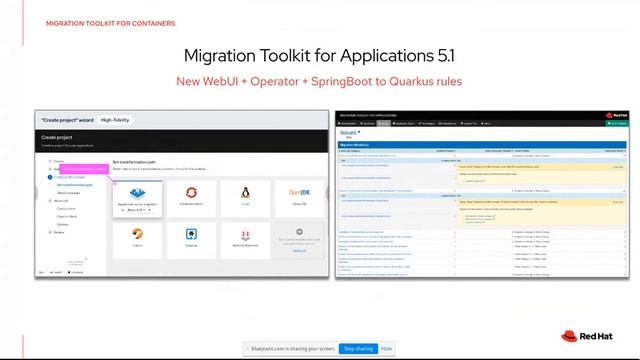Open the Select packages wizard sub-step
640x360 pixels.
(x=68, y=193)
